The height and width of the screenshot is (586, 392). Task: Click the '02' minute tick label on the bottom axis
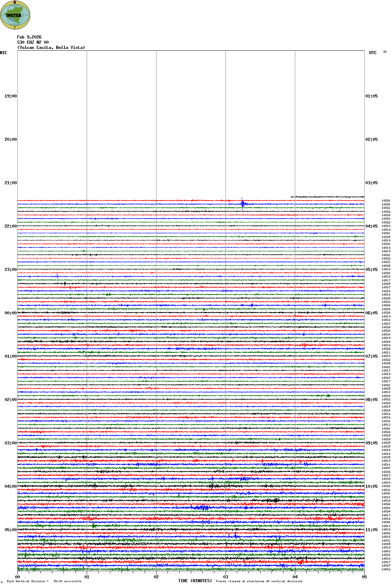click(156, 577)
